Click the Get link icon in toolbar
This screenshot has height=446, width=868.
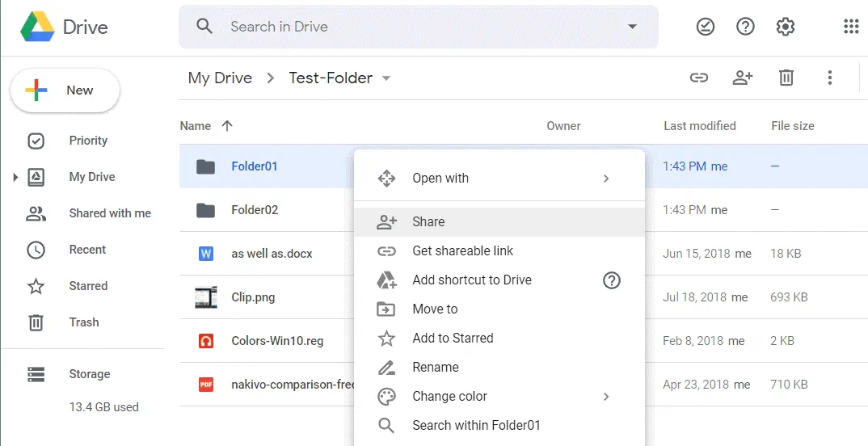pyautogui.click(x=698, y=78)
